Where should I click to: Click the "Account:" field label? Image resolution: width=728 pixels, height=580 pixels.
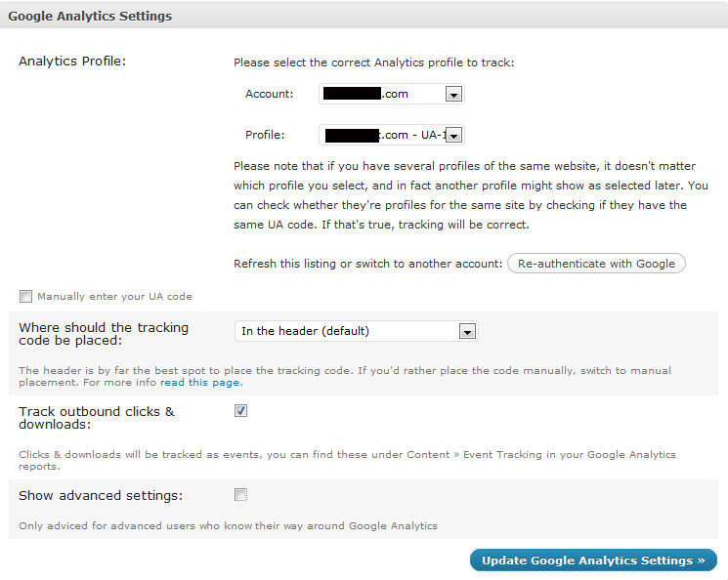tap(270, 95)
